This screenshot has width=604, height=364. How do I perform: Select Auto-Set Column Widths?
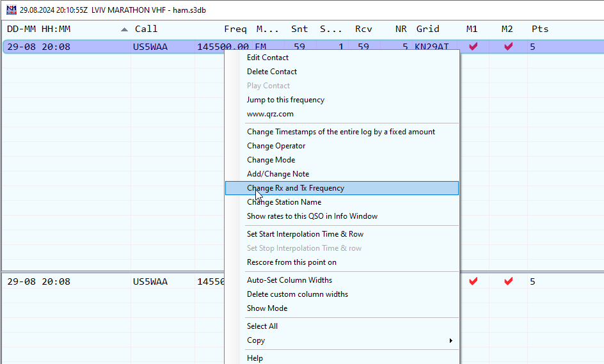click(x=289, y=280)
